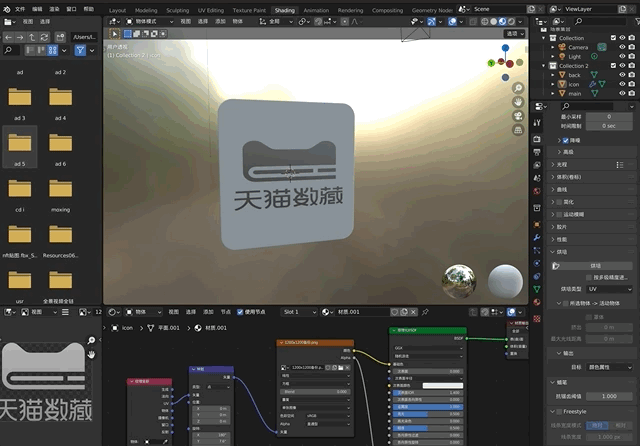
Task: Open the 文件 menu
Action: 20,9
